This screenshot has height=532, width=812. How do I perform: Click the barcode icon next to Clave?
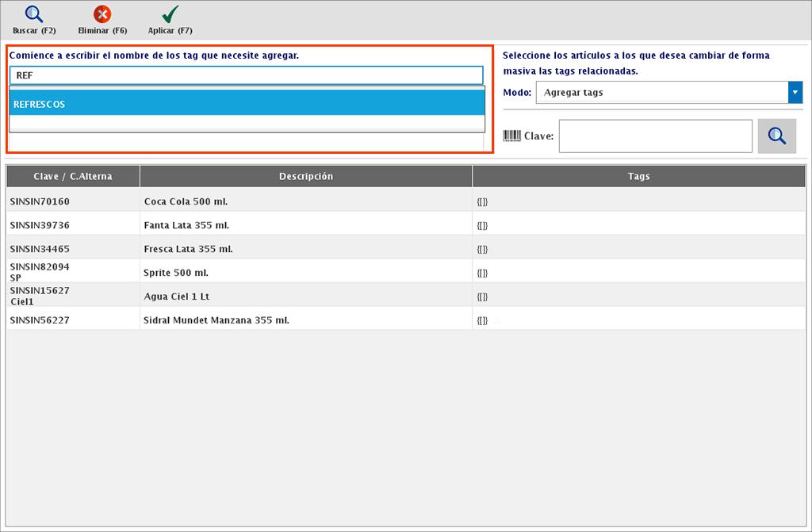[x=512, y=136]
